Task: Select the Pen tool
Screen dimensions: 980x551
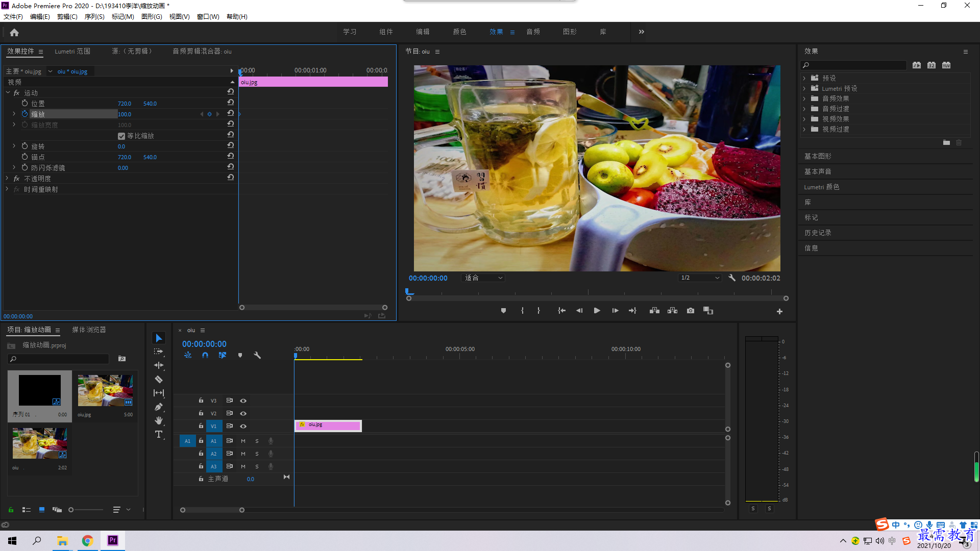Action: [159, 407]
